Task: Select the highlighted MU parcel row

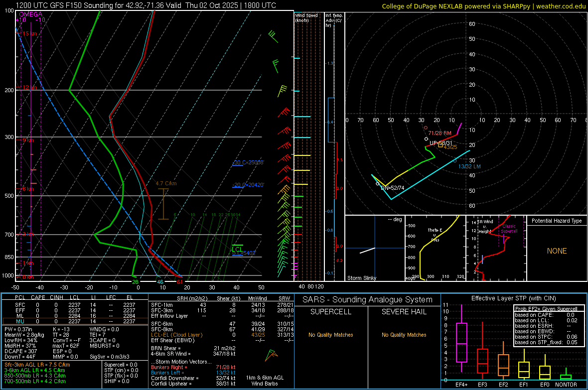Action: point(75,321)
